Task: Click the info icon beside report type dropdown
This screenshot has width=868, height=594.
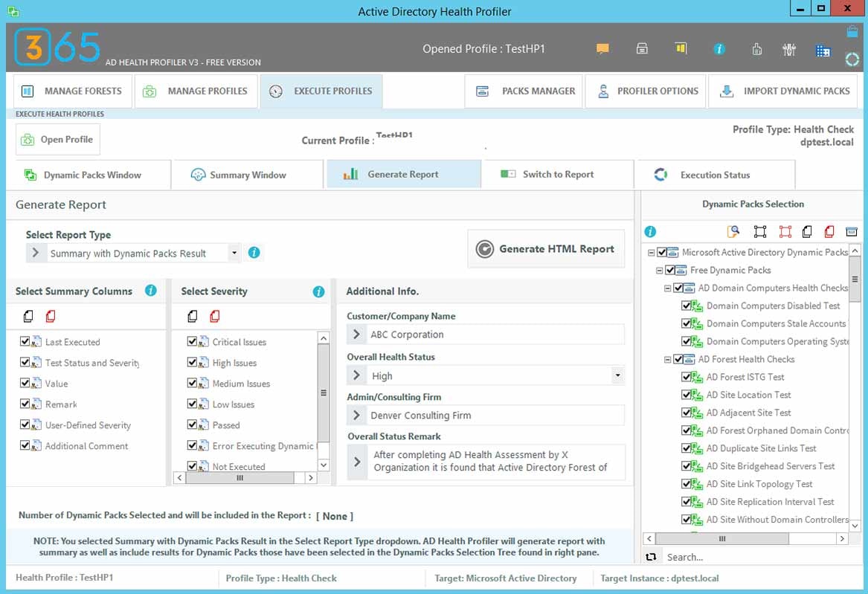Action: (254, 253)
